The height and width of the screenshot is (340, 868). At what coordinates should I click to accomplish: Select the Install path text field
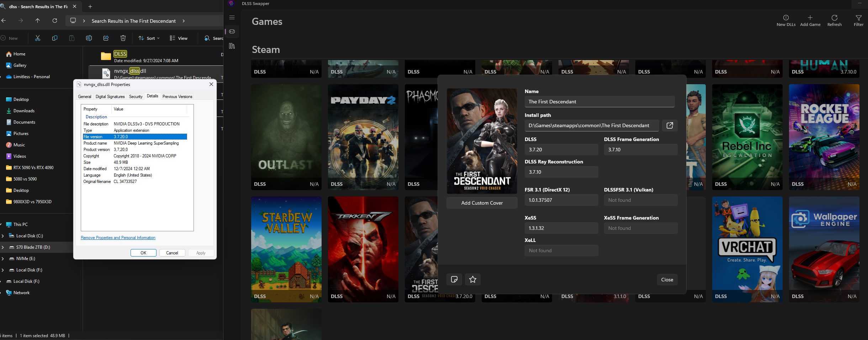(592, 125)
